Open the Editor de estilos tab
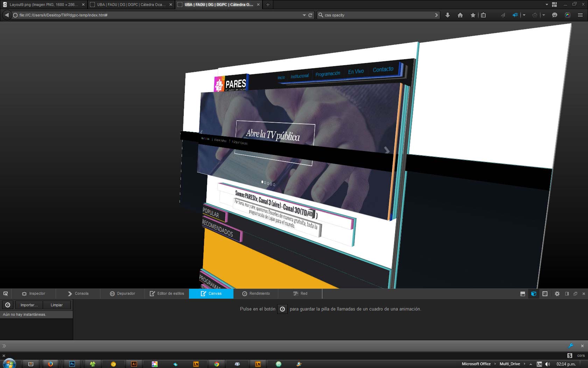 (x=167, y=294)
